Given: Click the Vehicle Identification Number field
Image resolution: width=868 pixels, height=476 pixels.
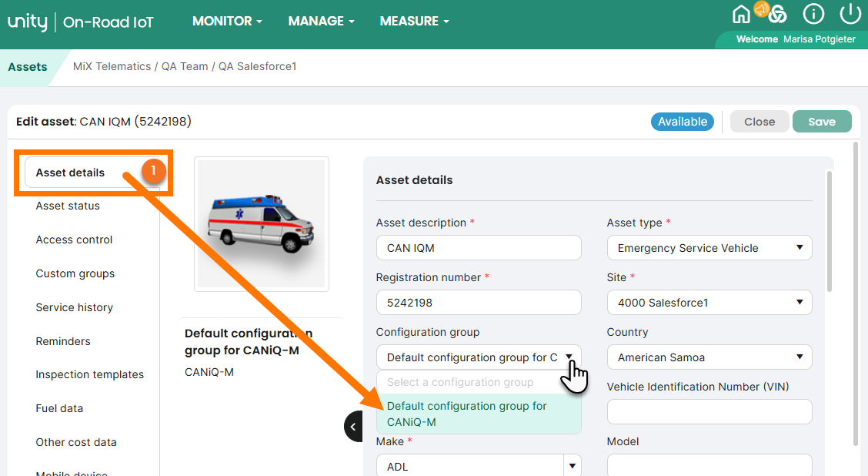Looking at the screenshot, I should (x=709, y=412).
